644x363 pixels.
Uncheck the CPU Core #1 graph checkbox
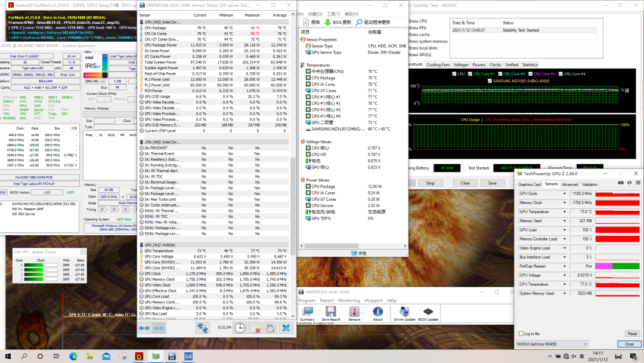tap(470, 74)
